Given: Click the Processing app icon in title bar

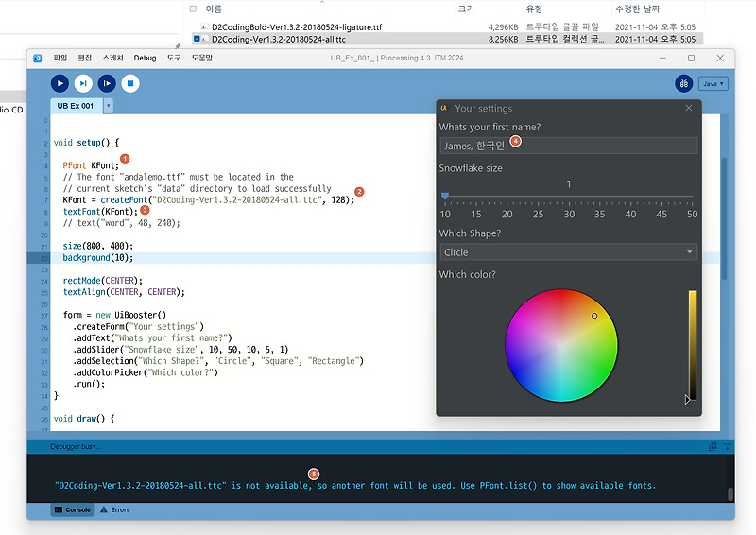Looking at the screenshot, I should [38, 59].
